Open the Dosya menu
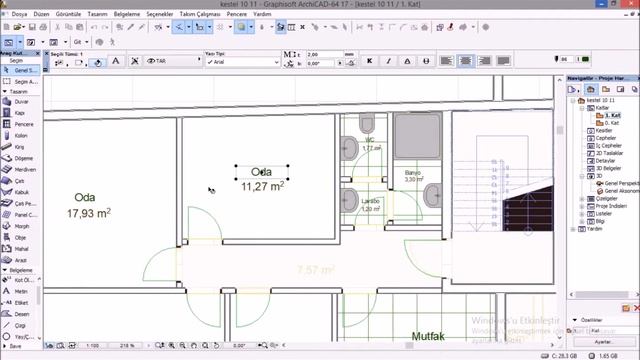Image resolution: width=640 pixels, height=360 pixels. [19, 14]
